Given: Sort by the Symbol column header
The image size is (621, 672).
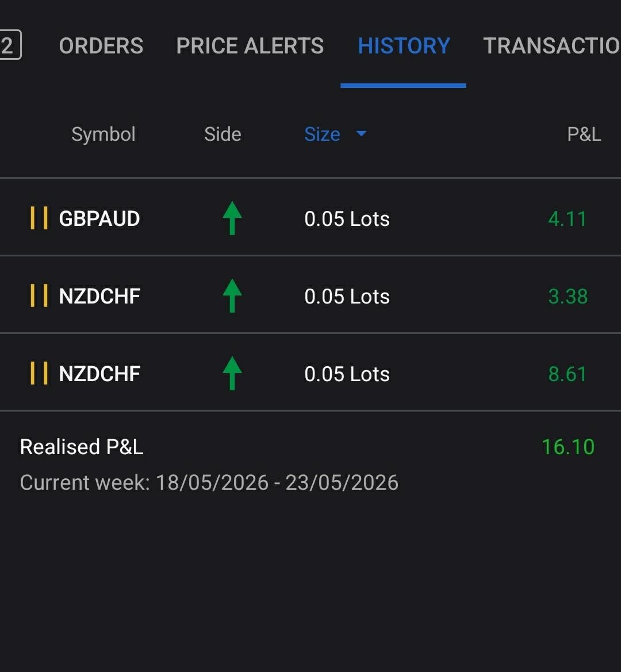Looking at the screenshot, I should [103, 134].
